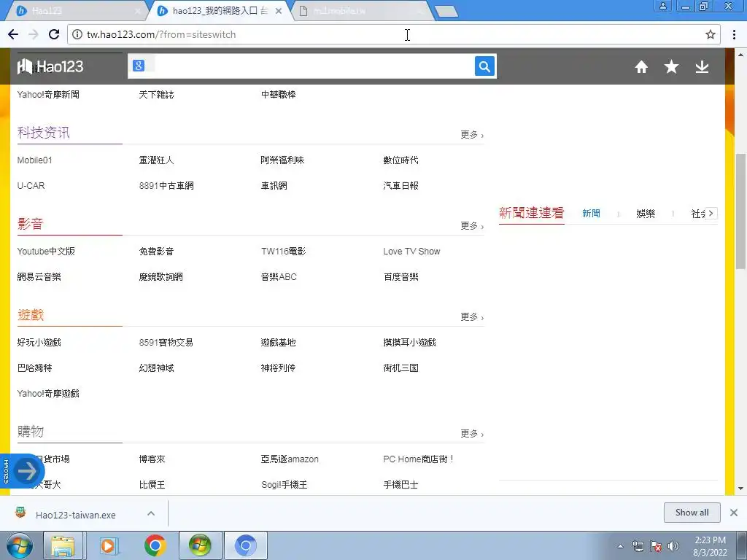Open the 科技资讯 section heading
Screen dimensions: 747x560
(x=43, y=133)
